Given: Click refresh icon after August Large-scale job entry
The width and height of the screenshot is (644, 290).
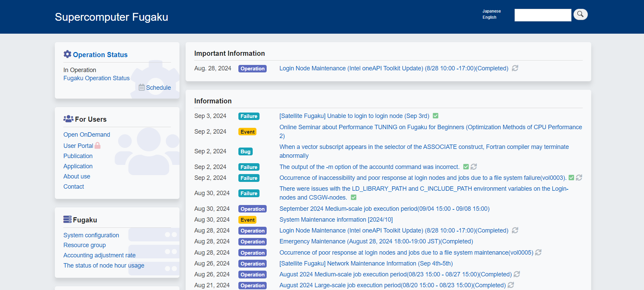Looking at the screenshot, I should (511, 285).
